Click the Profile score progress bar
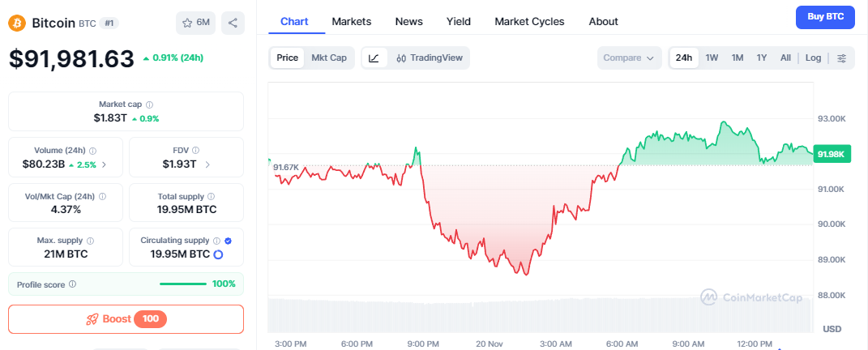This screenshot has width=868, height=350. pos(183,284)
